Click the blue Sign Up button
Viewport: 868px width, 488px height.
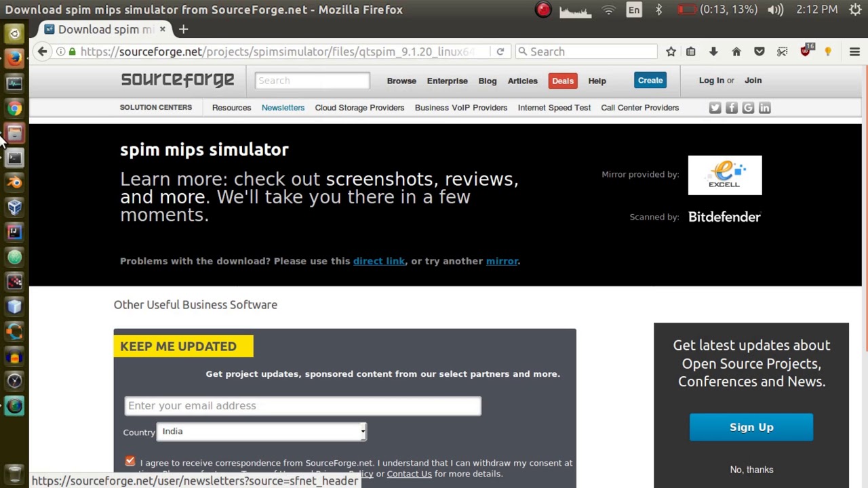pos(751,427)
